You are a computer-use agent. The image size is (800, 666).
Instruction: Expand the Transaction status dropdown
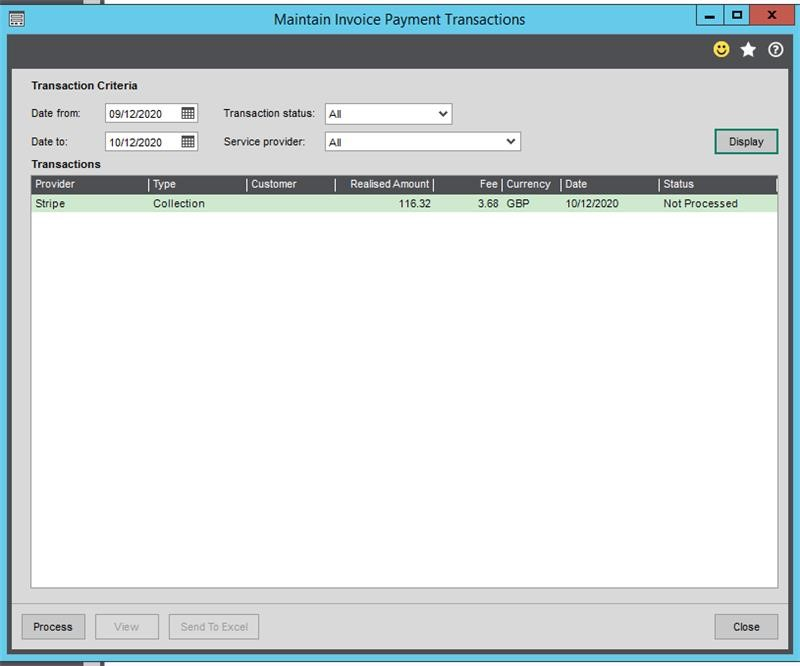pyautogui.click(x=443, y=113)
